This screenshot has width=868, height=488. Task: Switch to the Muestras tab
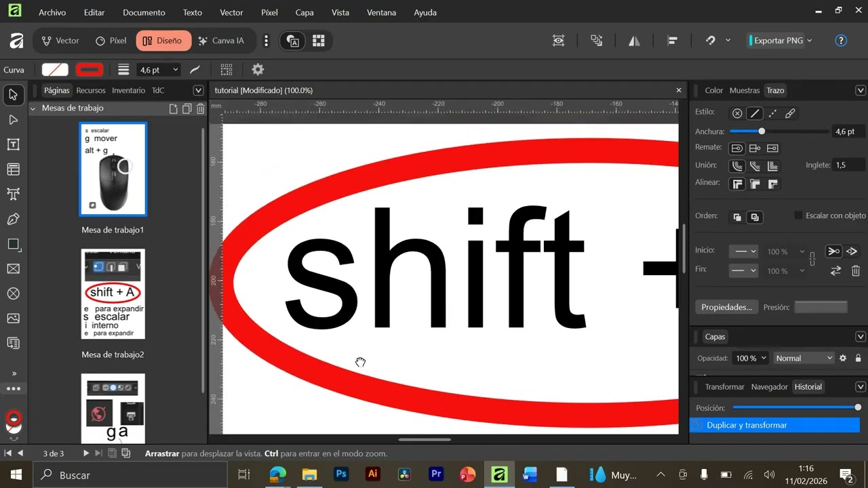coord(744,90)
